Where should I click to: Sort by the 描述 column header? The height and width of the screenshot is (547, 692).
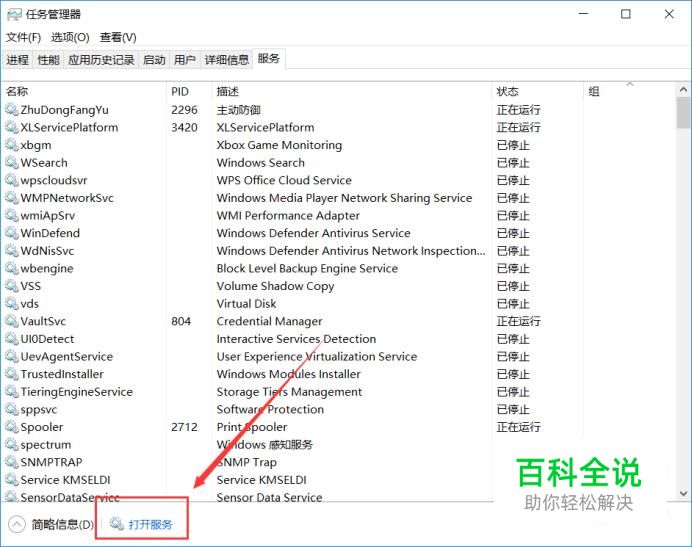click(x=351, y=91)
